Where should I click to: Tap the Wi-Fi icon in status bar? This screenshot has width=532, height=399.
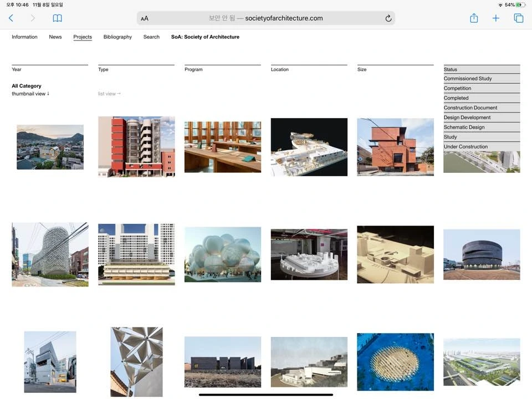(x=500, y=5)
